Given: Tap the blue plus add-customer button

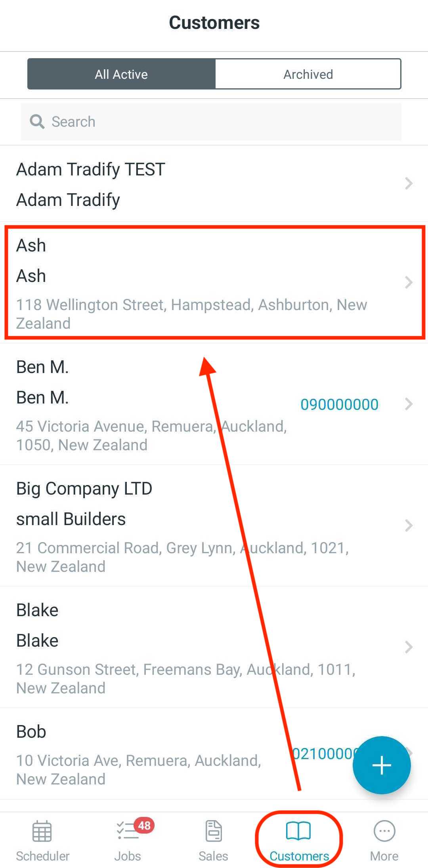Looking at the screenshot, I should click(382, 765).
